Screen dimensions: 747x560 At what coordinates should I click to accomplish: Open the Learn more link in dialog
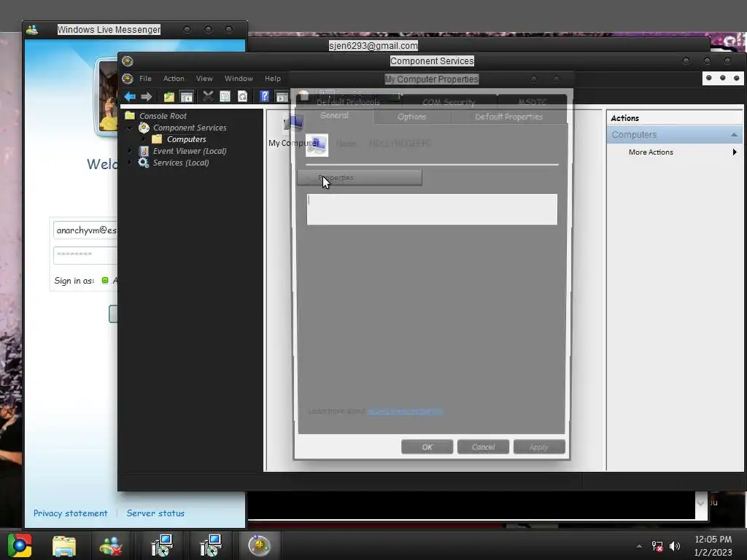[x=406, y=411]
